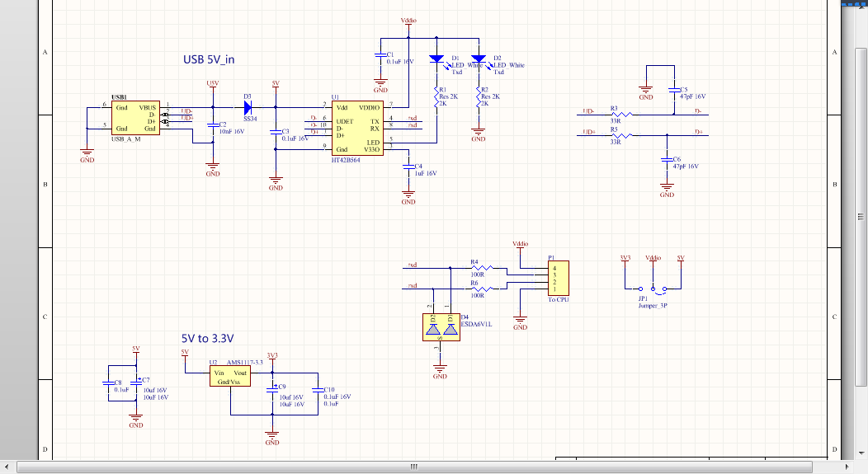Click the "Jumper_3P" label text
Screen dimensions: 868x474
[653, 305]
